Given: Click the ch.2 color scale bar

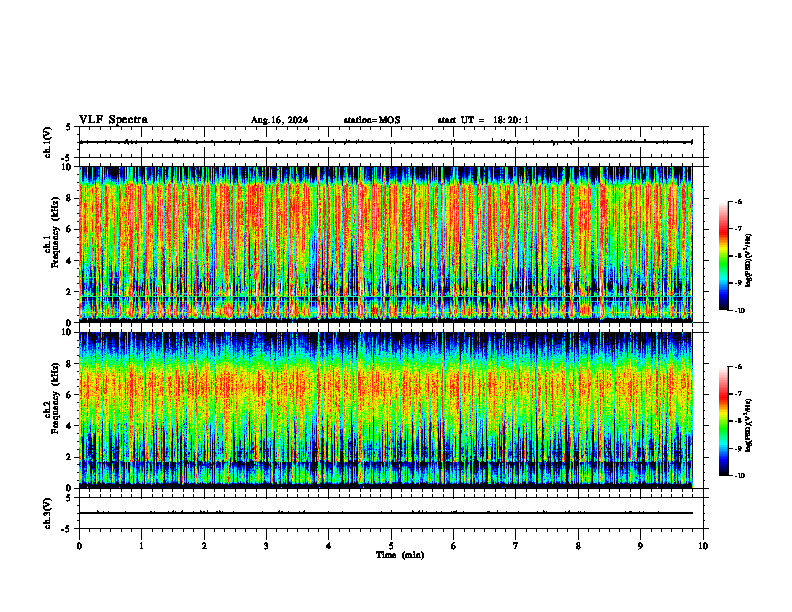Looking at the screenshot, I should coord(723,421).
